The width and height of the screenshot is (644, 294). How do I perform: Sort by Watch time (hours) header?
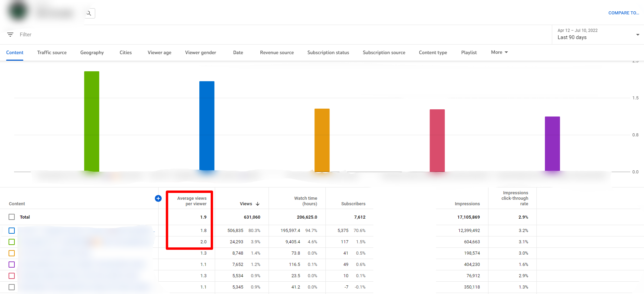pyautogui.click(x=306, y=201)
